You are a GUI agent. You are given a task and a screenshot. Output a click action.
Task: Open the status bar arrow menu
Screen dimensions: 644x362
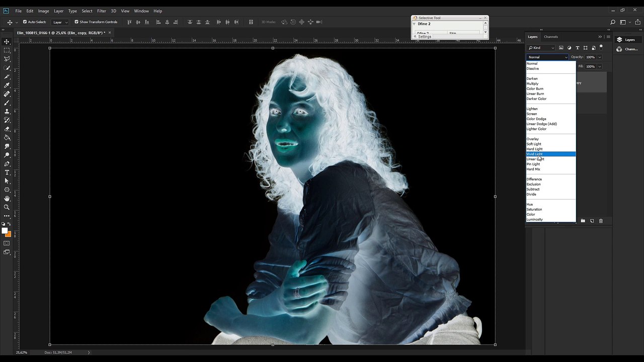[x=89, y=352]
